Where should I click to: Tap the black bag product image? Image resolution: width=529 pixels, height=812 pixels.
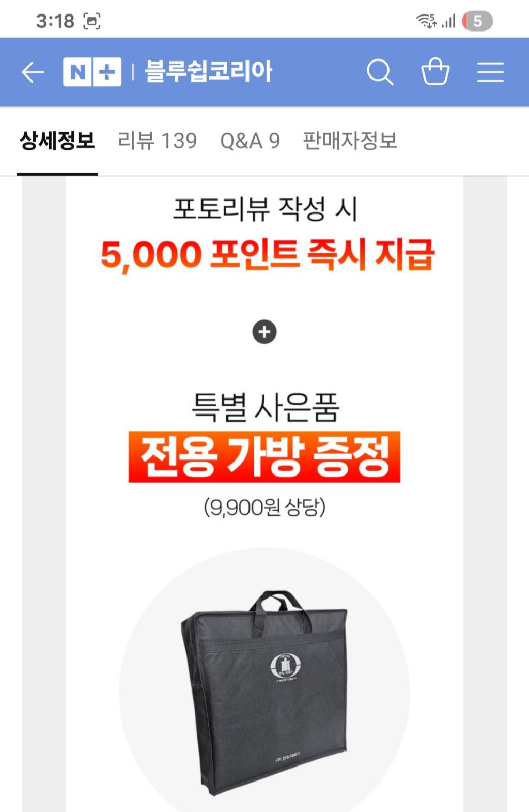click(264, 693)
